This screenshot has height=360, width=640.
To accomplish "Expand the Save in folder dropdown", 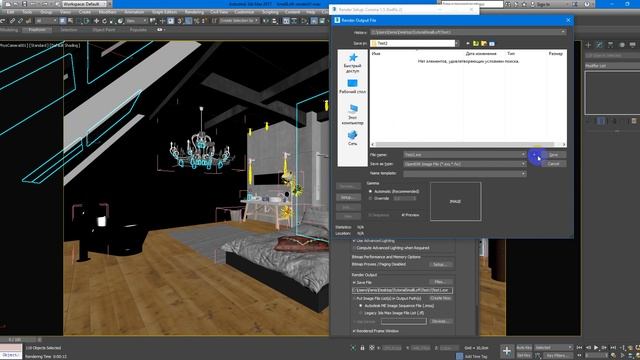I will (x=457, y=43).
